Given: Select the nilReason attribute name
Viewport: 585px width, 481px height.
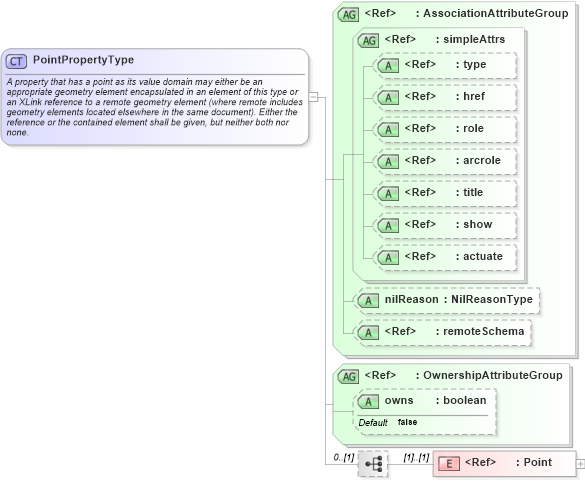Looking at the screenshot, I should coord(412,299).
